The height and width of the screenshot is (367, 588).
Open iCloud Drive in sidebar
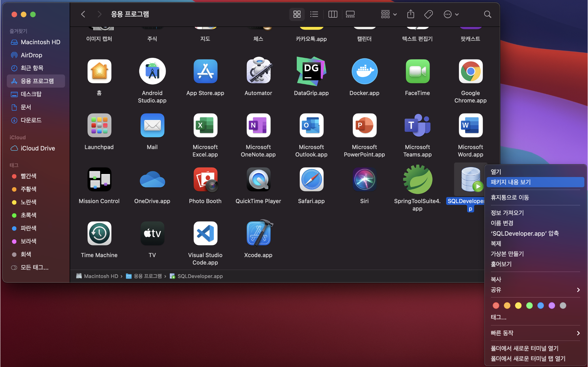click(36, 148)
